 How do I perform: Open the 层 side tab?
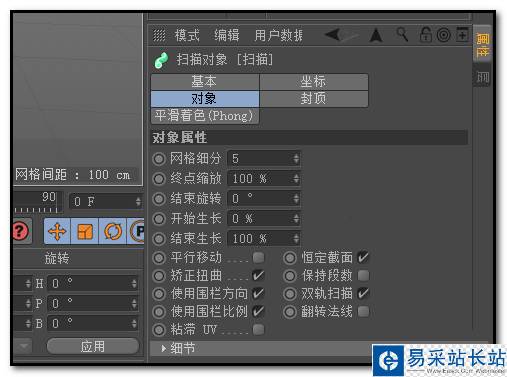coord(482,76)
